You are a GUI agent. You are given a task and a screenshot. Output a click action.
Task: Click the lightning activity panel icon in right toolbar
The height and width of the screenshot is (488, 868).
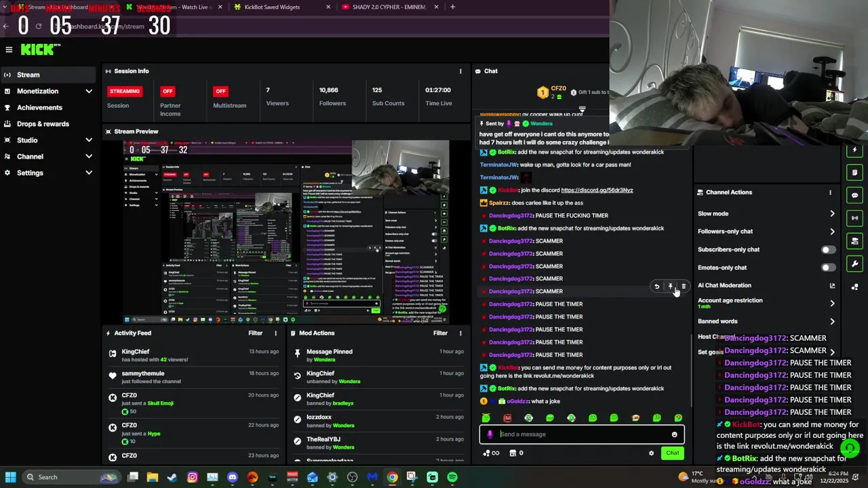[x=854, y=150]
